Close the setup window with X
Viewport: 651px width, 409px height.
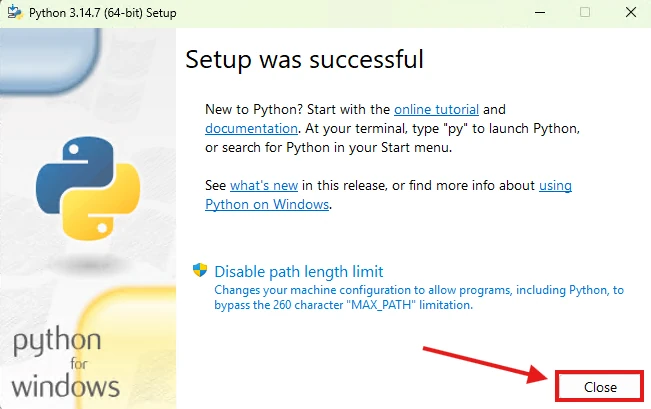pos(631,12)
